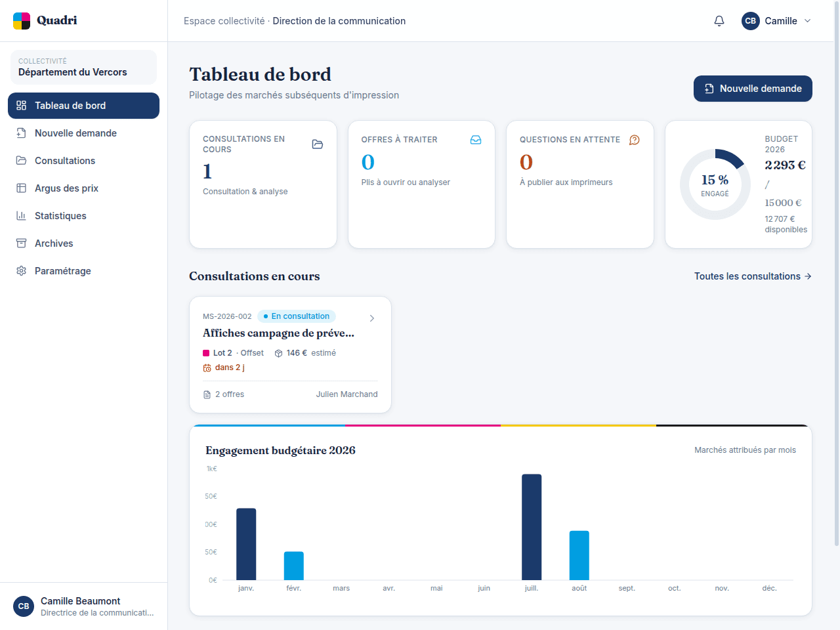
Task: Expand the Camille user menu chevron
Action: (x=808, y=21)
